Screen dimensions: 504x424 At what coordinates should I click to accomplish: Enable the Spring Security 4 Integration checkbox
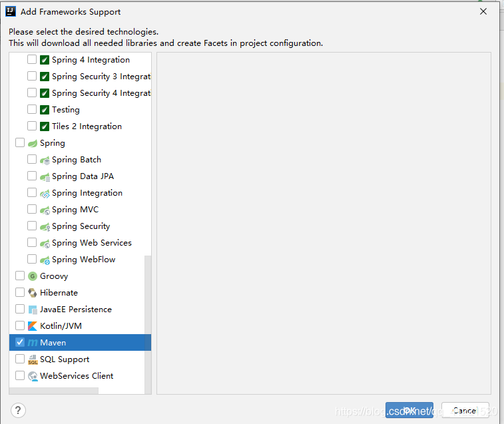(32, 93)
